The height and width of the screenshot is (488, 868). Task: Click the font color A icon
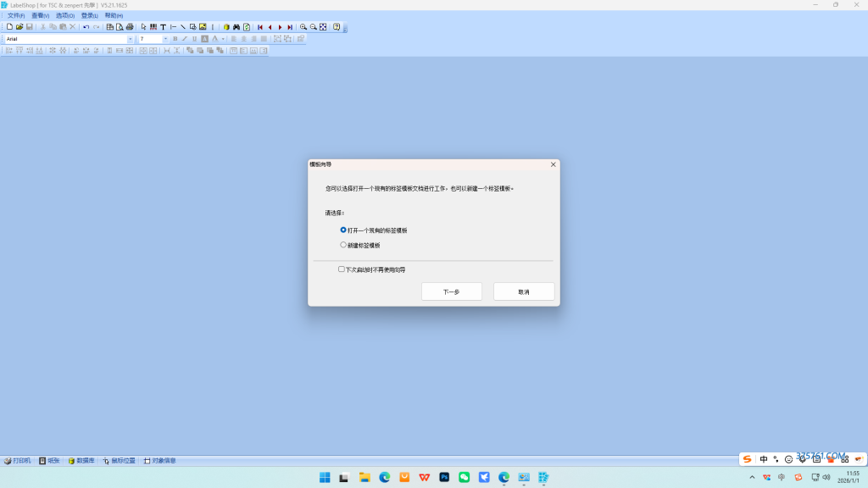(x=214, y=39)
